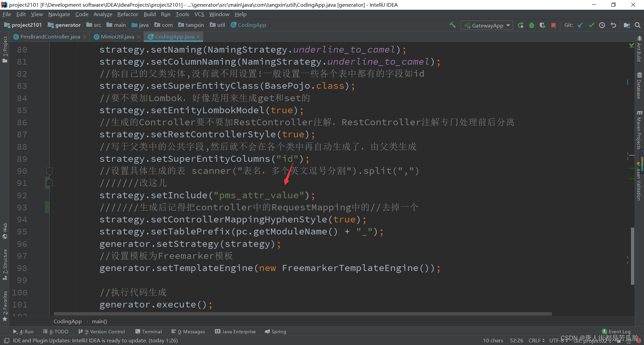
Task: Open the Edit menu
Action: click(x=21, y=14)
